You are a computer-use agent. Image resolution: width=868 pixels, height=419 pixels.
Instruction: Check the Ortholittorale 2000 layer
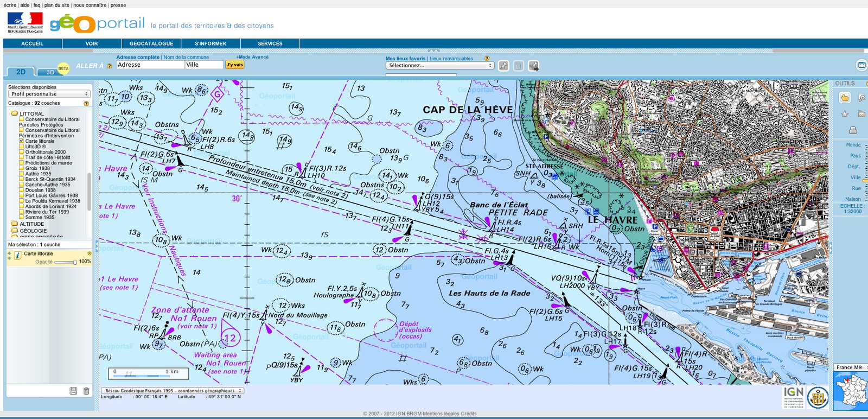[22, 152]
